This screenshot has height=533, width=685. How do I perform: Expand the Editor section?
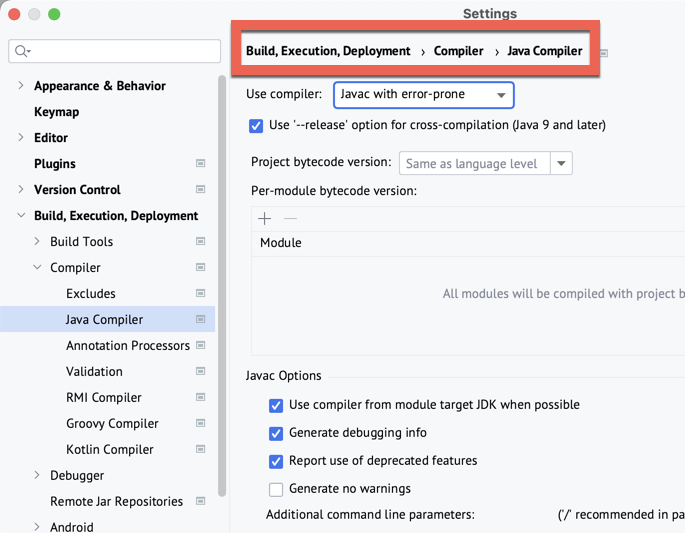pos(21,137)
